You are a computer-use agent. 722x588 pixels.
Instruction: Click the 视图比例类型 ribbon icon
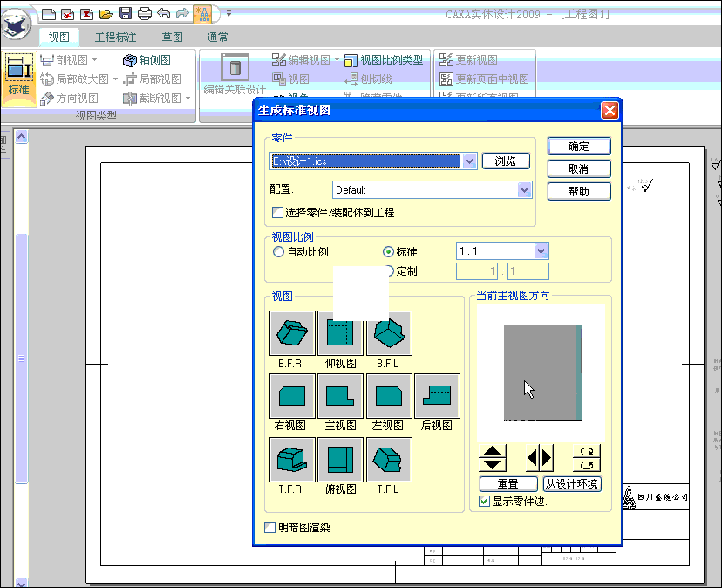[383, 60]
